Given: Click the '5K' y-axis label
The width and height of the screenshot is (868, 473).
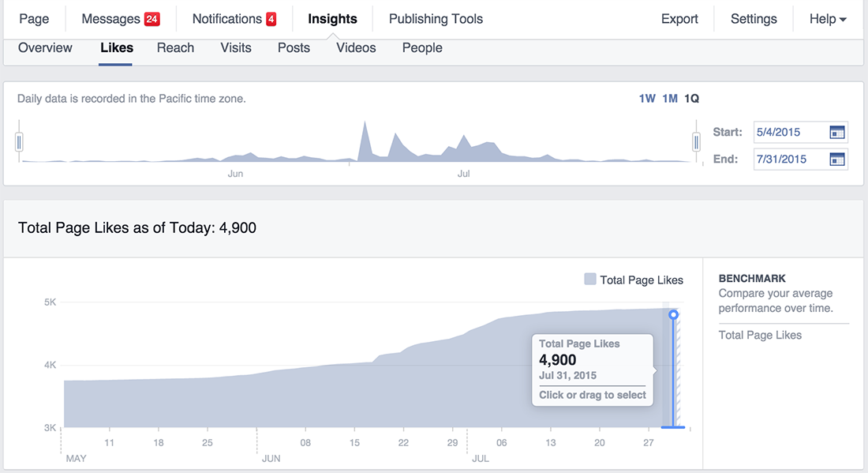Looking at the screenshot, I should (50, 302).
